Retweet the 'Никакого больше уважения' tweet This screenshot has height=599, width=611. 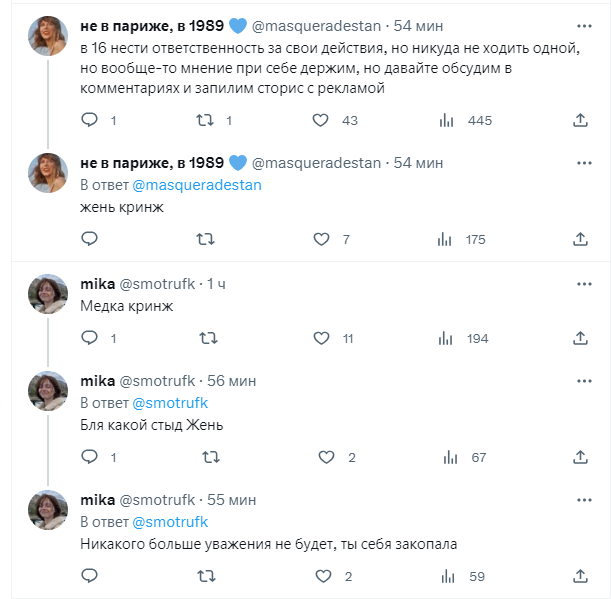click(x=205, y=576)
